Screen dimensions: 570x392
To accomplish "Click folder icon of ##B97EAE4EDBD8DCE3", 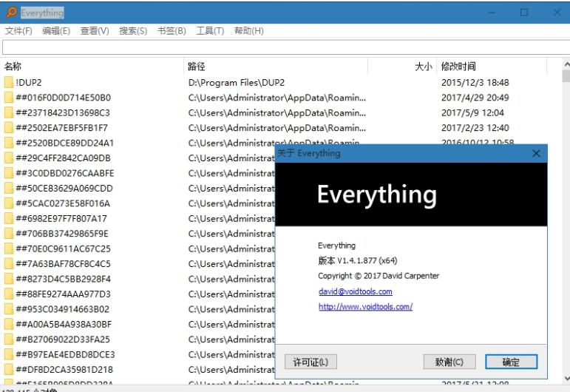I will tap(9, 354).
